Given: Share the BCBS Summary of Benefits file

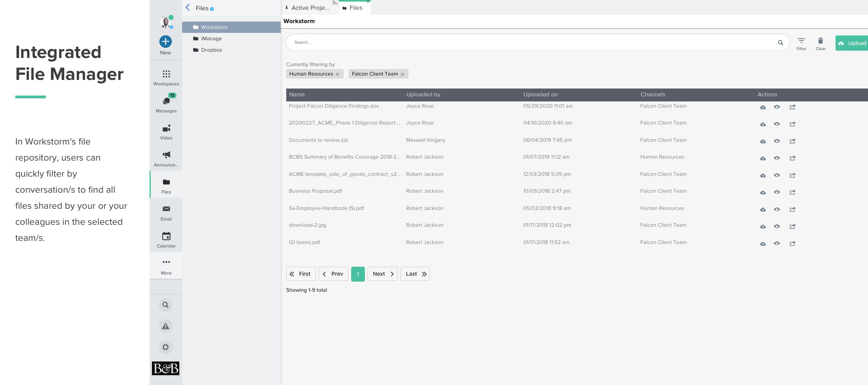Looking at the screenshot, I should coord(792,158).
